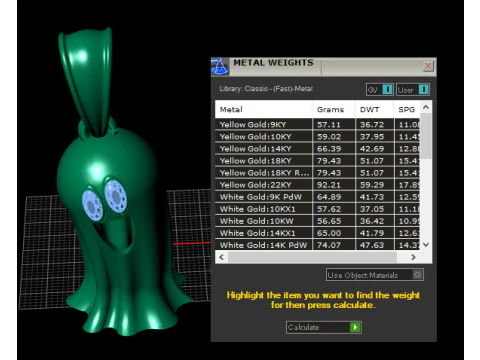Sort by the SPG column header
The width and height of the screenshot is (480, 360).
[x=407, y=109]
